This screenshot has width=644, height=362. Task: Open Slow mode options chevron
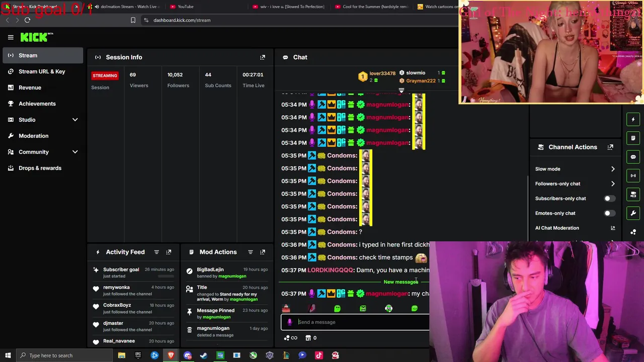coord(613,169)
